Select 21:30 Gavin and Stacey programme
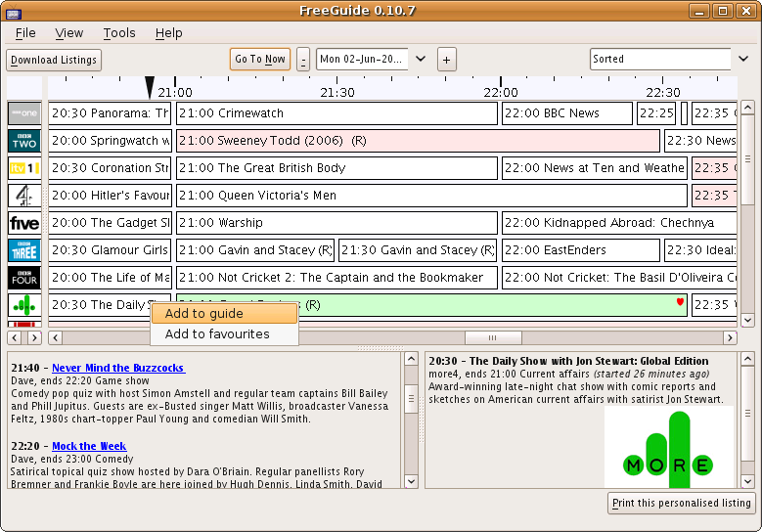 click(418, 250)
